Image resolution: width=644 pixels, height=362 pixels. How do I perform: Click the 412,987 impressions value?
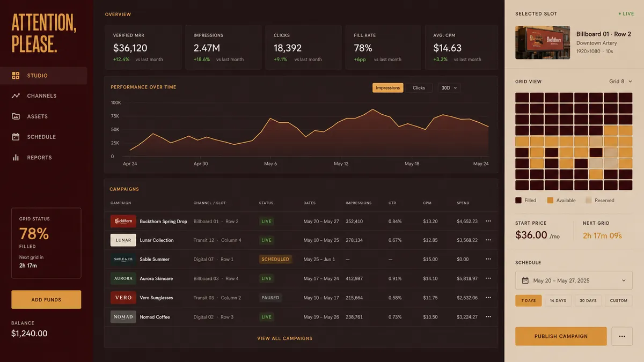[x=354, y=279]
